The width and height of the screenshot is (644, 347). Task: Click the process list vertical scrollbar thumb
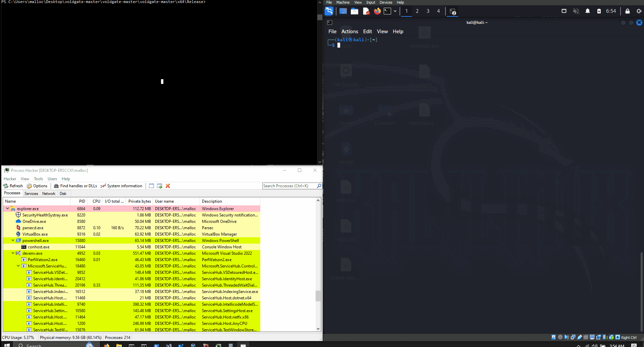click(318, 296)
